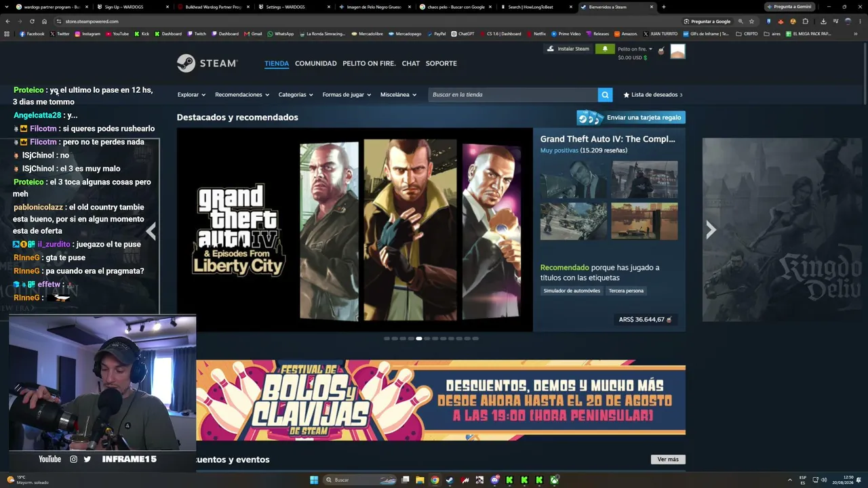Open File Explorer from the taskbar
This screenshot has height=488, width=868.
coord(420,480)
